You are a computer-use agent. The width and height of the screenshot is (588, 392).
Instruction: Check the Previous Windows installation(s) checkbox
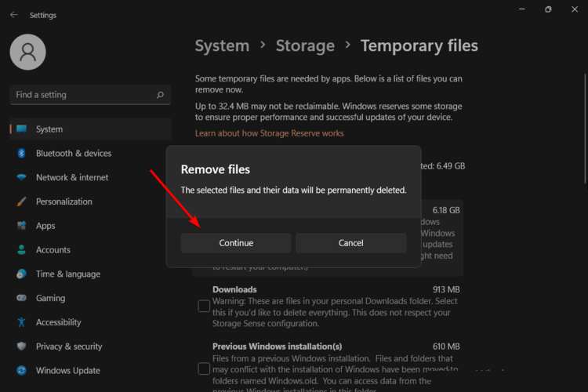pyautogui.click(x=204, y=368)
